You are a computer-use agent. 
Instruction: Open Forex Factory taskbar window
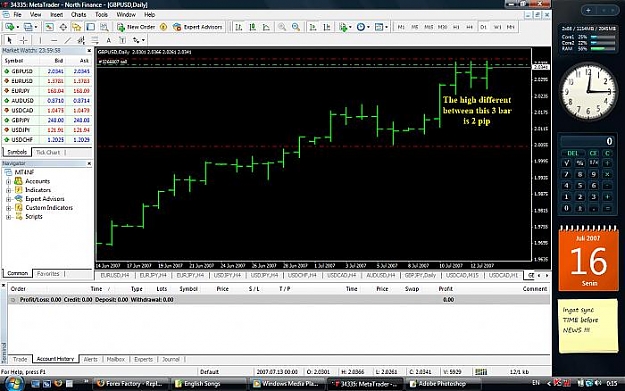point(130,383)
